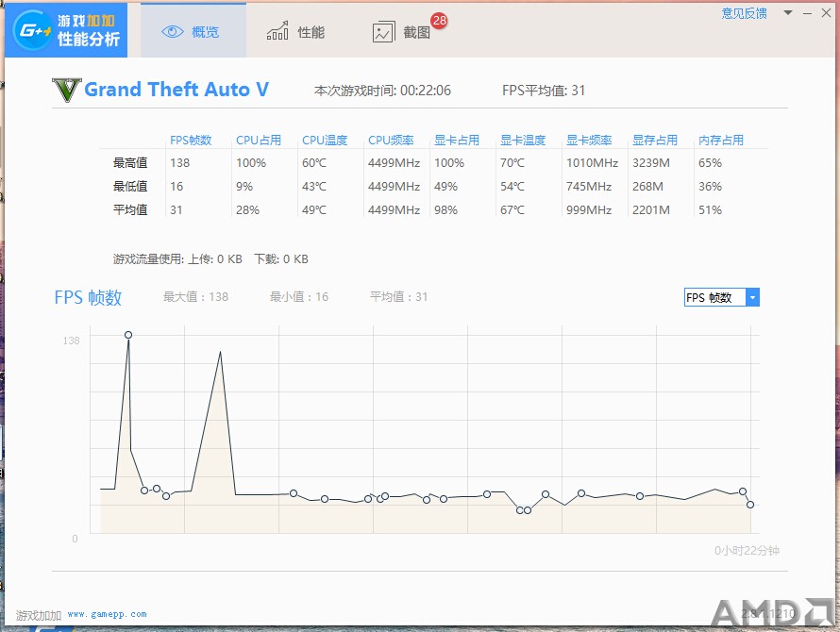The width and height of the screenshot is (840, 632).
Task: Select the FPS帧数 column header
Action: tap(191, 141)
